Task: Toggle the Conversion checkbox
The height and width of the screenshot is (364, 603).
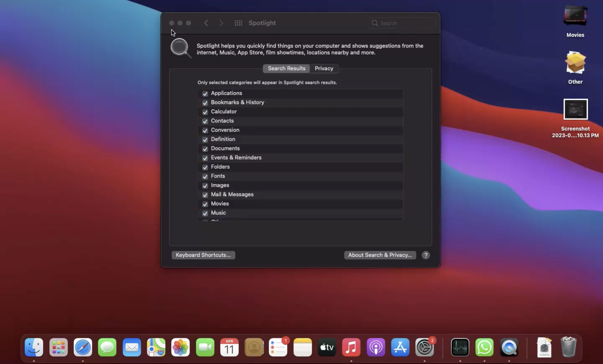Action: [205, 130]
